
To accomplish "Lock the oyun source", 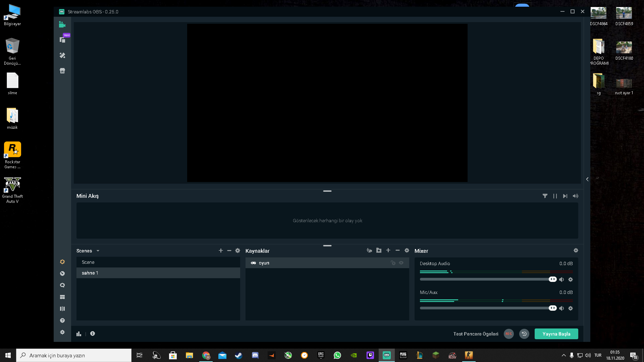I will (x=393, y=263).
